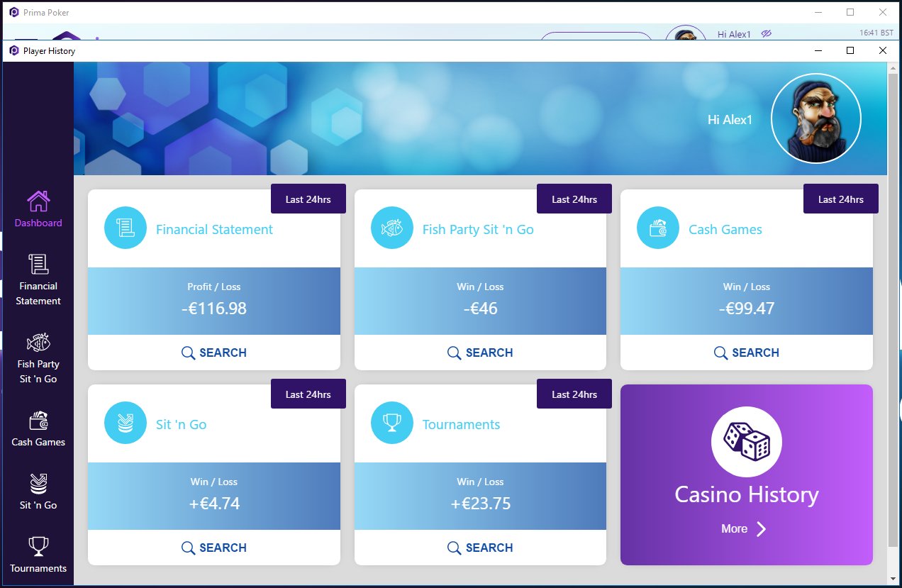Click Search on the Tournaments card

tap(480, 548)
